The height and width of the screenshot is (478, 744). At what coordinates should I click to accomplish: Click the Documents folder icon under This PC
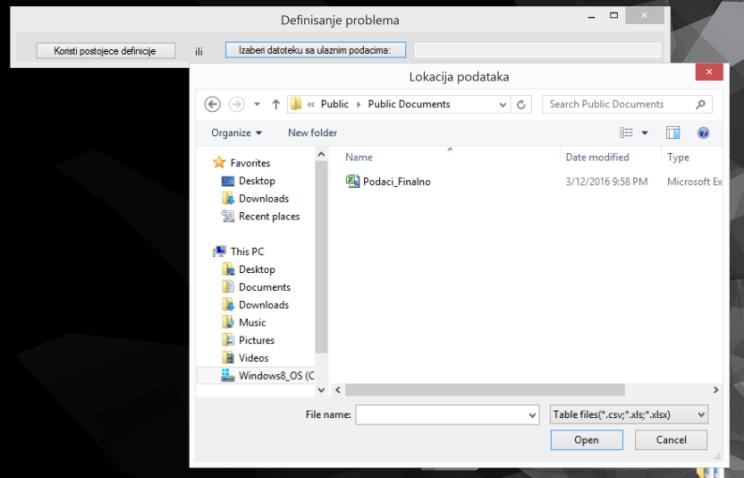click(x=228, y=287)
